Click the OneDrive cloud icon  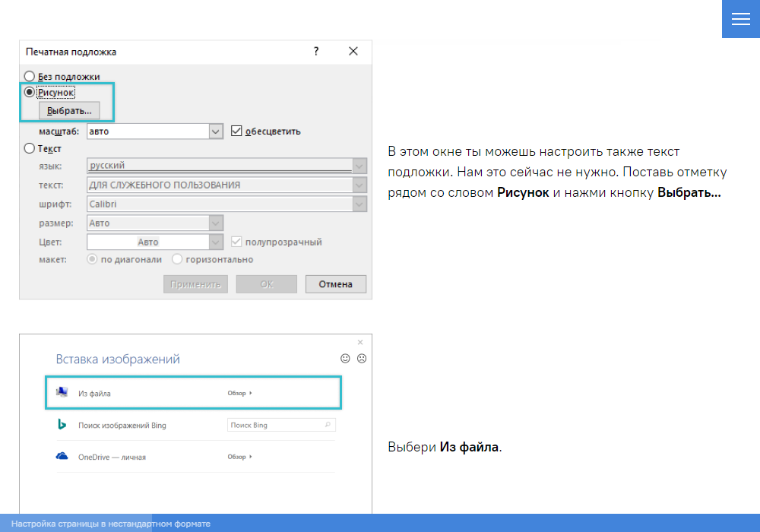(x=62, y=457)
